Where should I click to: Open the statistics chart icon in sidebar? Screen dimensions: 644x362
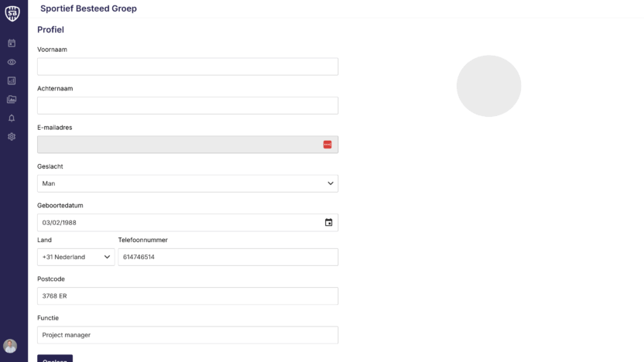[x=12, y=80]
